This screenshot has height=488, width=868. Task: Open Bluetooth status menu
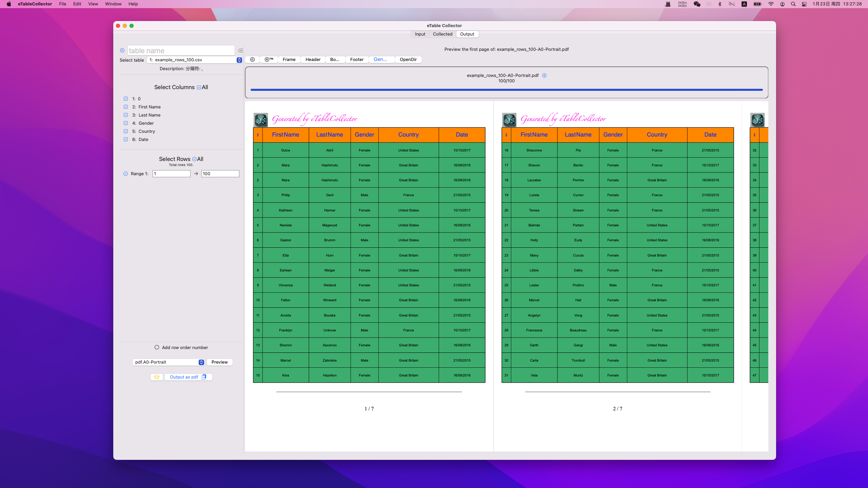pyautogui.click(x=719, y=4)
